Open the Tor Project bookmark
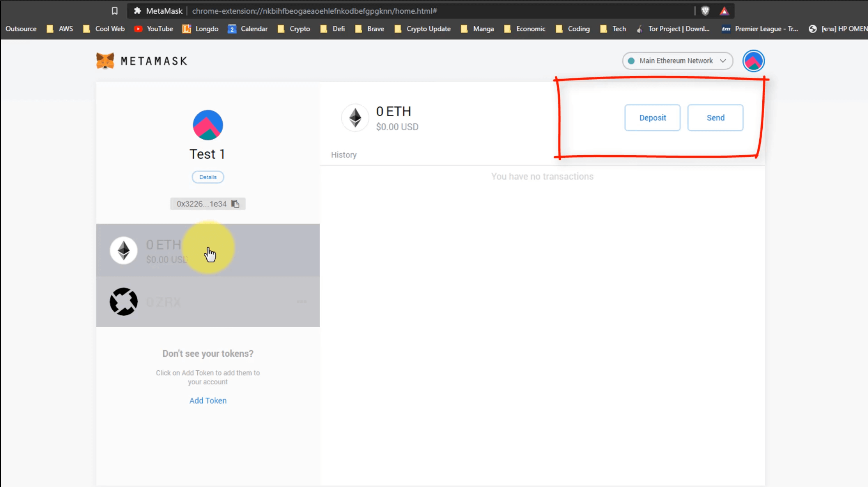Viewport: 868px width, 487px height. pyautogui.click(x=673, y=29)
